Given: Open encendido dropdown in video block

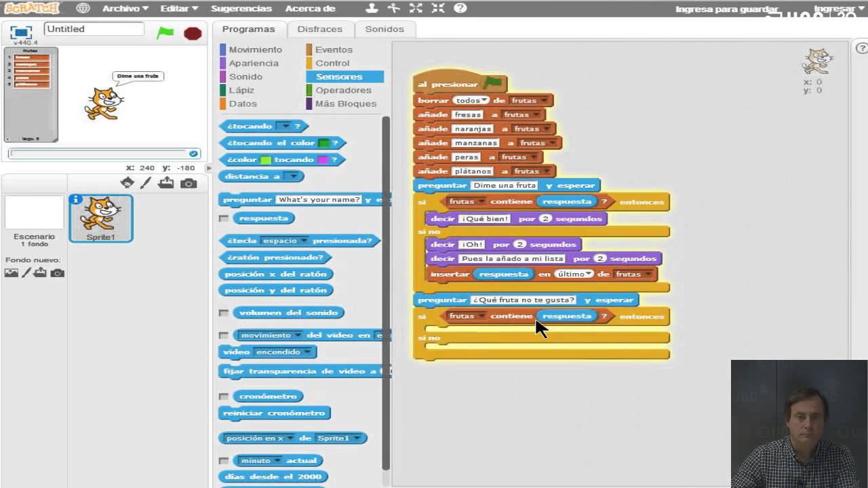Looking at the screenshot, I should [x=307, y=352].
